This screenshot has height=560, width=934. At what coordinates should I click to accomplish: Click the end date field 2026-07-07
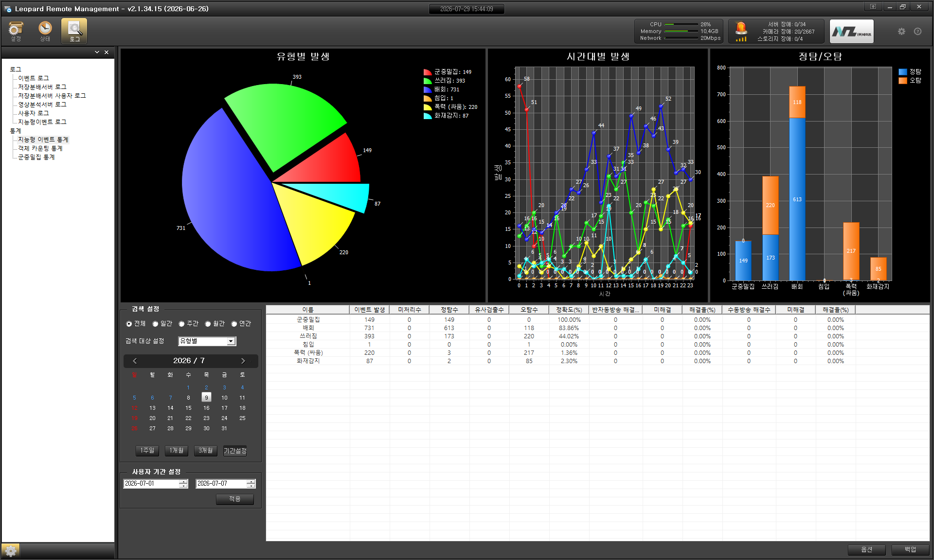221,484
